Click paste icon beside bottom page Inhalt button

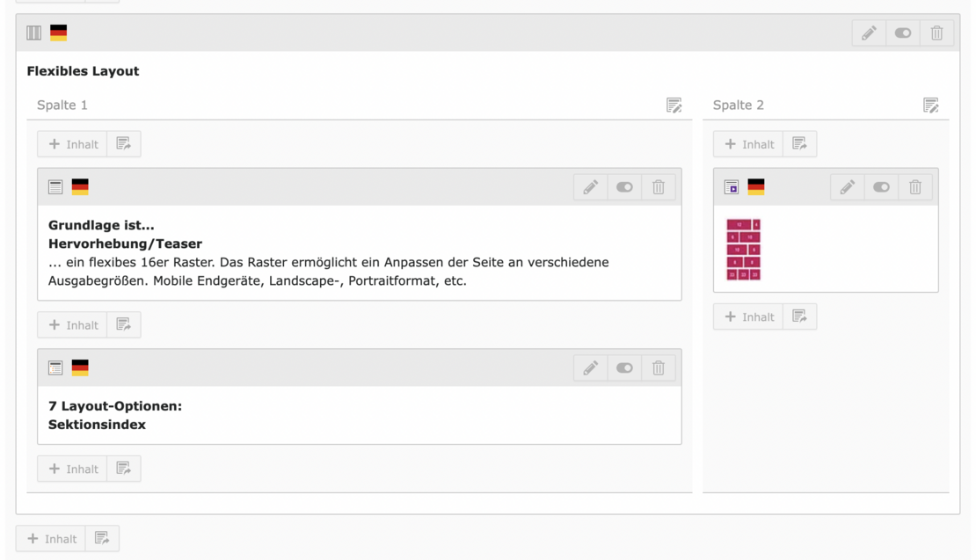pyautogui.click(x=102, y=539)
